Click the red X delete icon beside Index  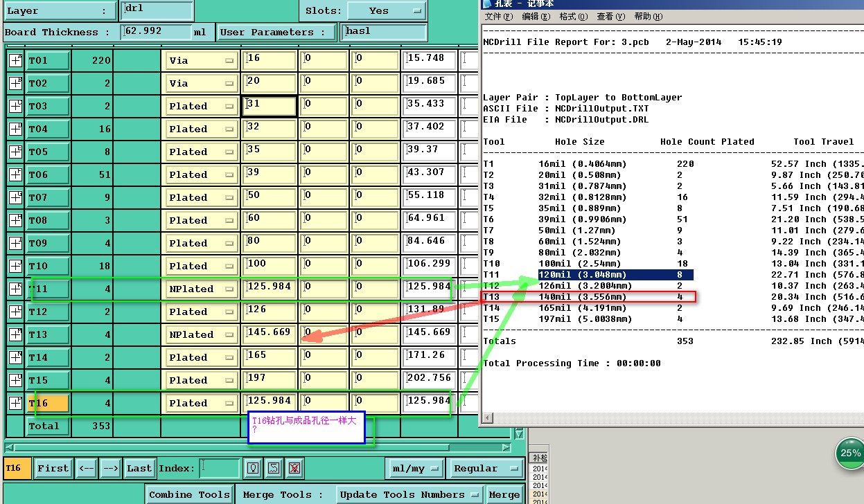click(x=295, y=469)
